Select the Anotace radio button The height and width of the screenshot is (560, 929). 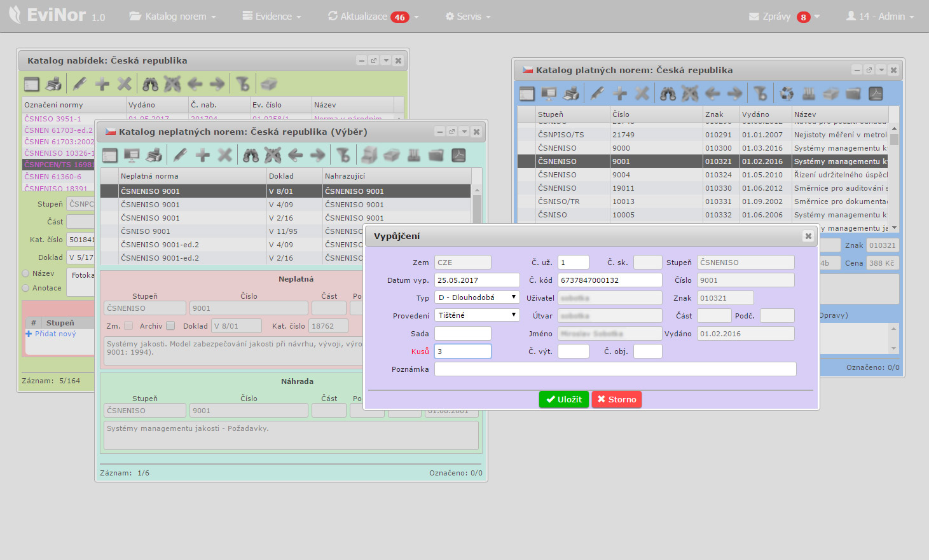click(x=26, y=288)
